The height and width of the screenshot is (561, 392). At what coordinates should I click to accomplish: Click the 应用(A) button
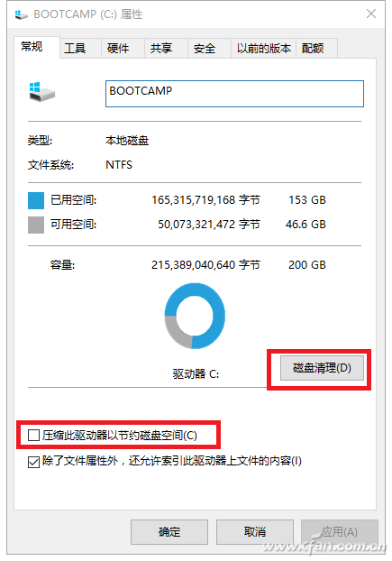point(340,532)
